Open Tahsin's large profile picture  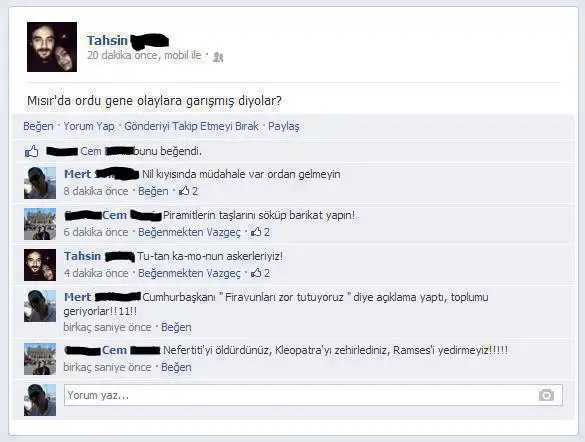click(x=52, y=47)
